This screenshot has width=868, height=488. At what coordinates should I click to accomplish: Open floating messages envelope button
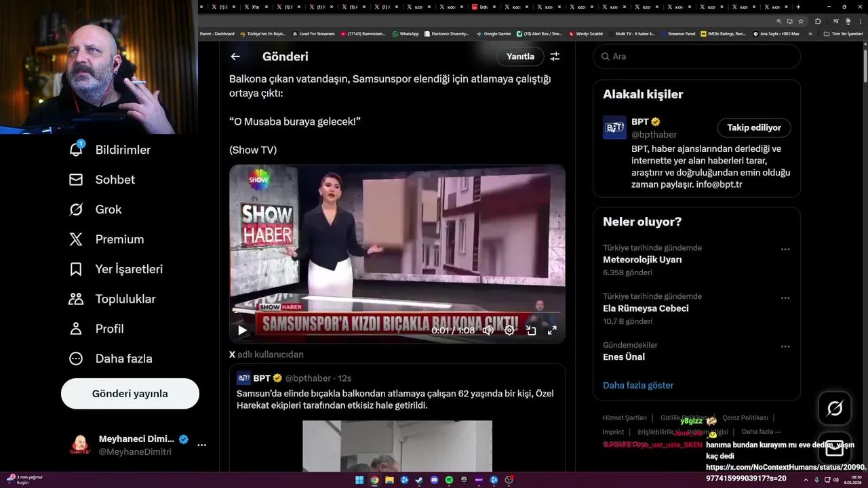pyautogui.click(x=835, y=448)
